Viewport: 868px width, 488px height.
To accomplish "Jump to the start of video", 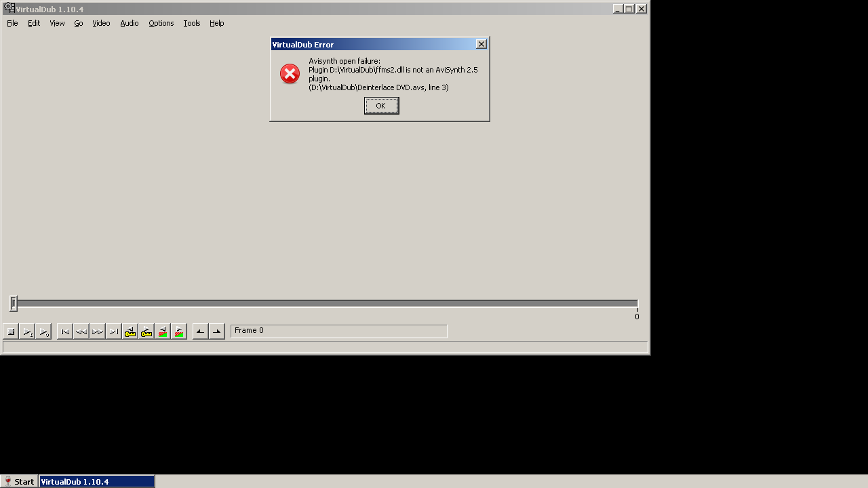I will coord(65,331).
